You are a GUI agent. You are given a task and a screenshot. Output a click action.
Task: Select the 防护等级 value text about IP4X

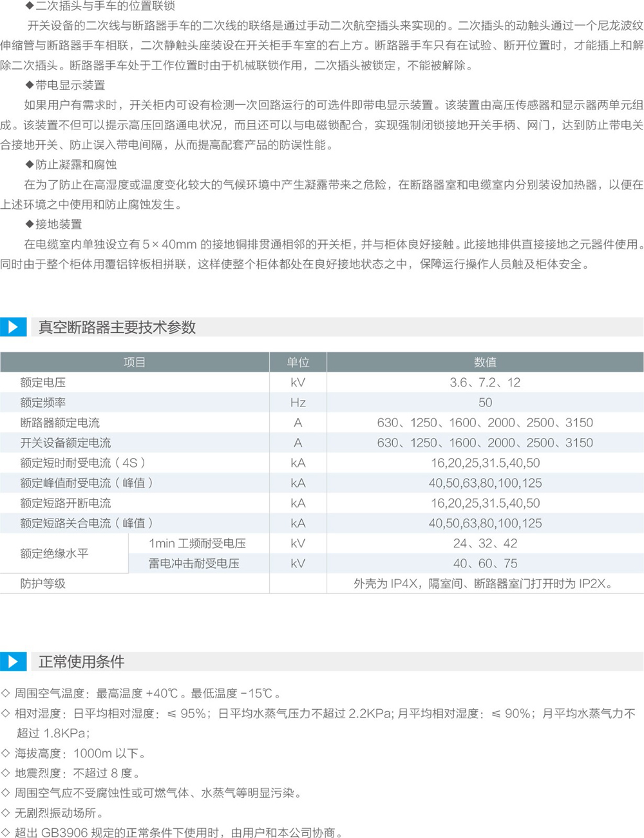pos(483,584)
